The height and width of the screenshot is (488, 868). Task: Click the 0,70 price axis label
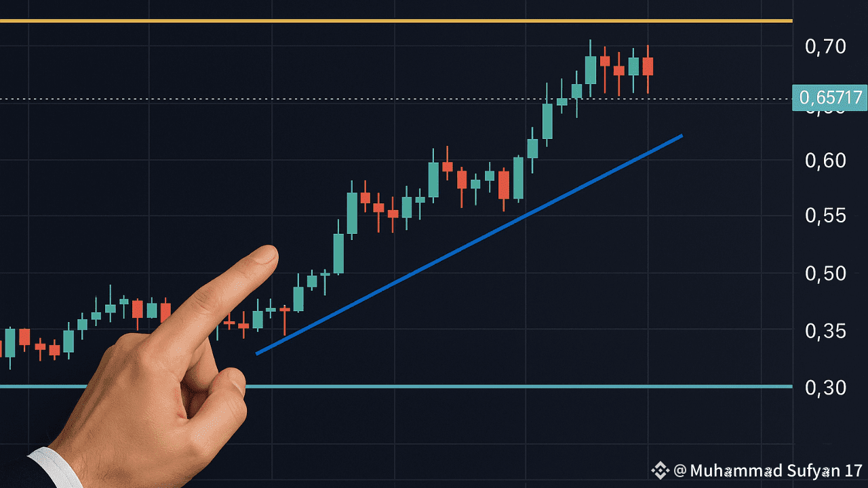[x=825, y=47]
